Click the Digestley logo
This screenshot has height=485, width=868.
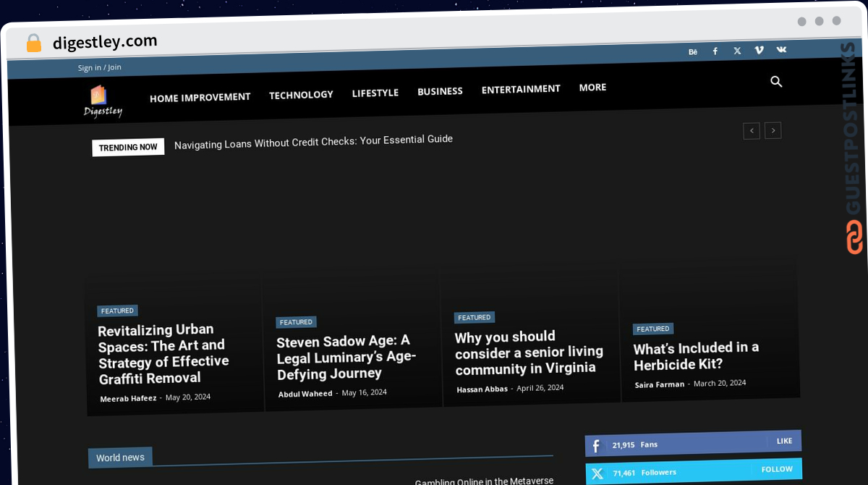point(103,101)
